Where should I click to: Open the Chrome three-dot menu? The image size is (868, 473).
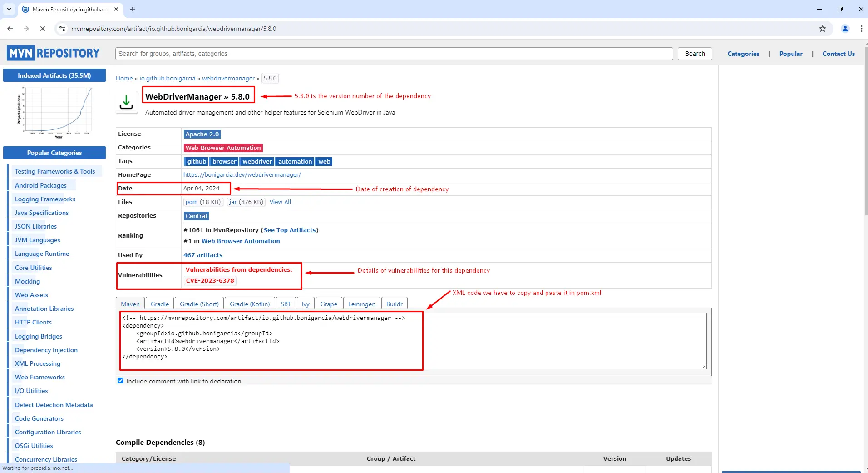(861, 29)
